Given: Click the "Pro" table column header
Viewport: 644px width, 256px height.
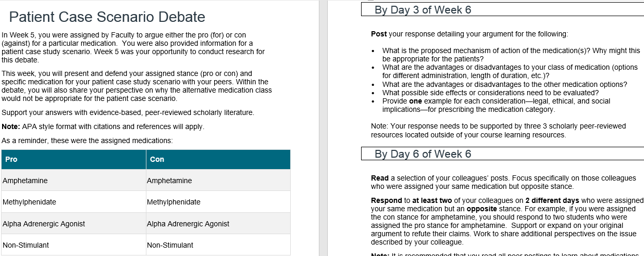Looking at the screenshot, I should [x=11, y=159].
